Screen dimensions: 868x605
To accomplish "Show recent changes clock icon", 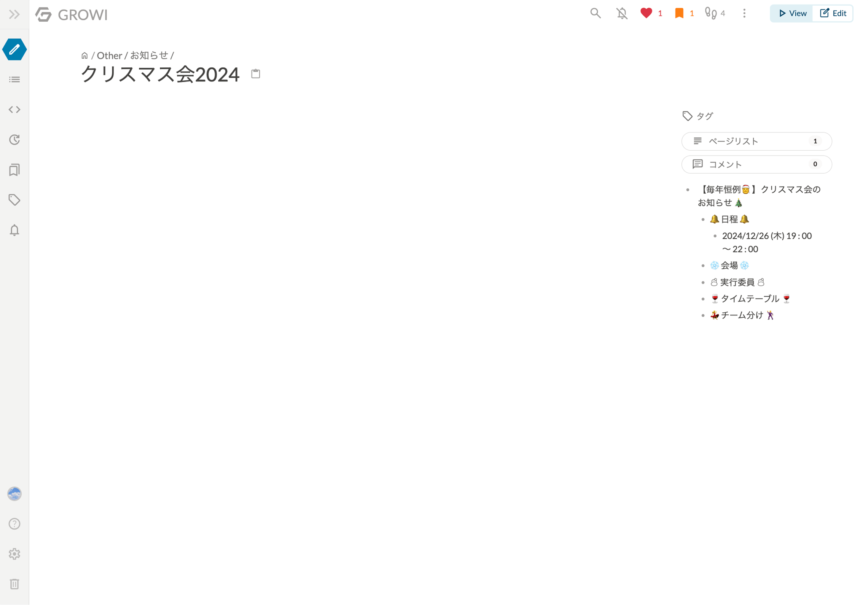I will [x=14, y=140].
